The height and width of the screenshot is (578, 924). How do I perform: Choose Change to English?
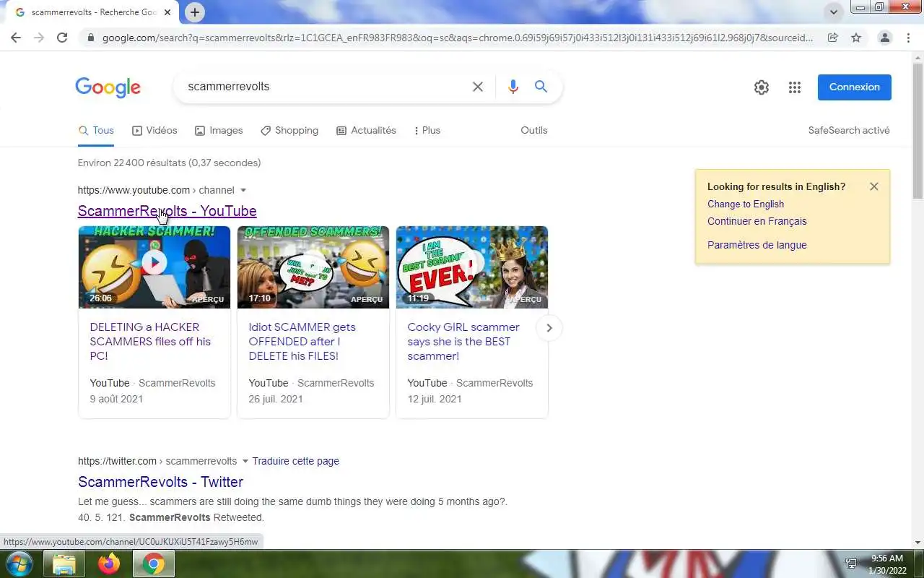(746, 204)
